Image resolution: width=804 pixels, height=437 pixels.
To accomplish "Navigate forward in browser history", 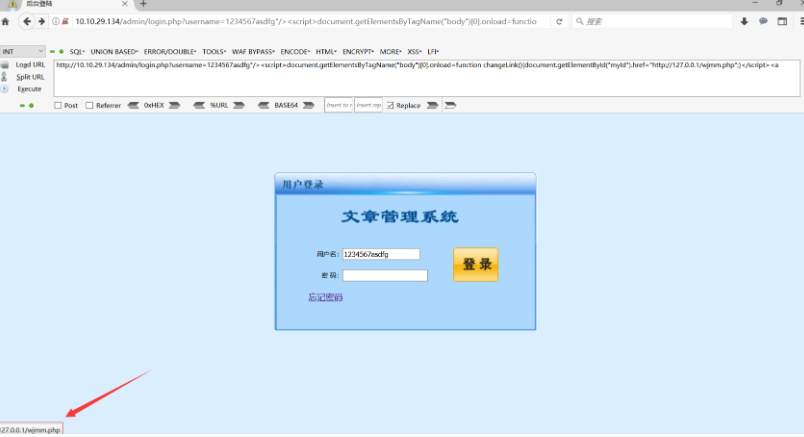I will 42,22.
